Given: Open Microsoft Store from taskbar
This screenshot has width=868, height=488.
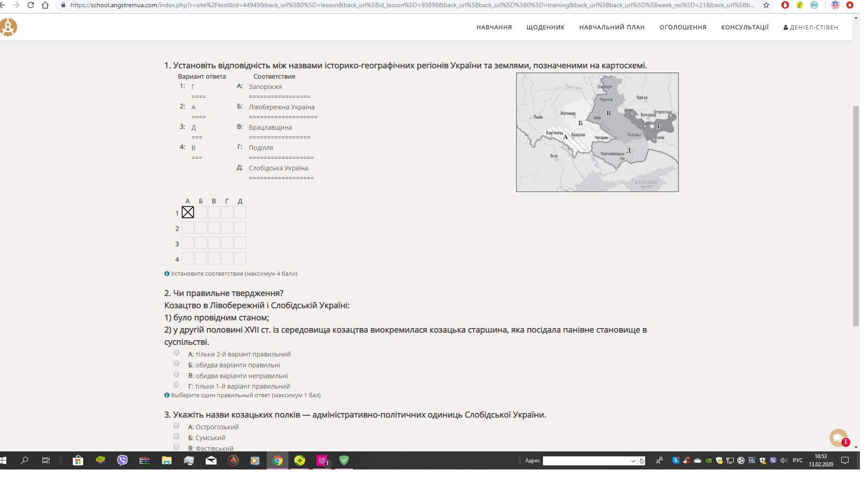Looking at the screenshot, I should click(78, 460).
